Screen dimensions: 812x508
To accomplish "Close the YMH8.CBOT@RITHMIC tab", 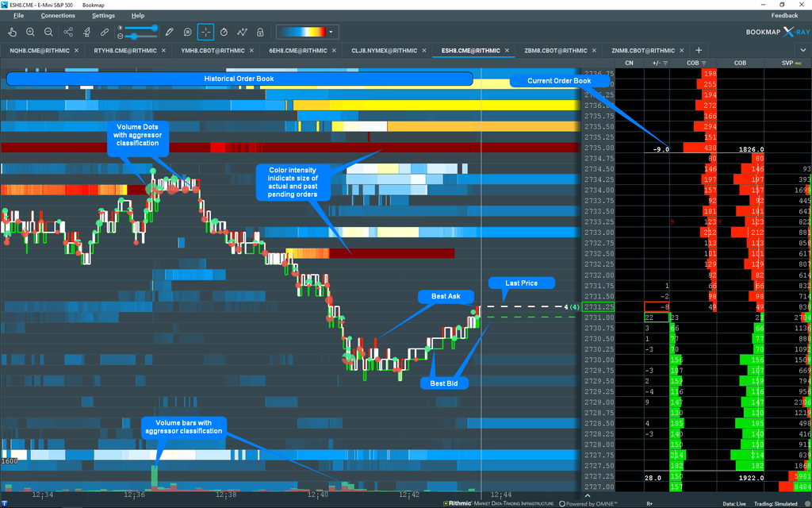I will click(x=250, y=51).
